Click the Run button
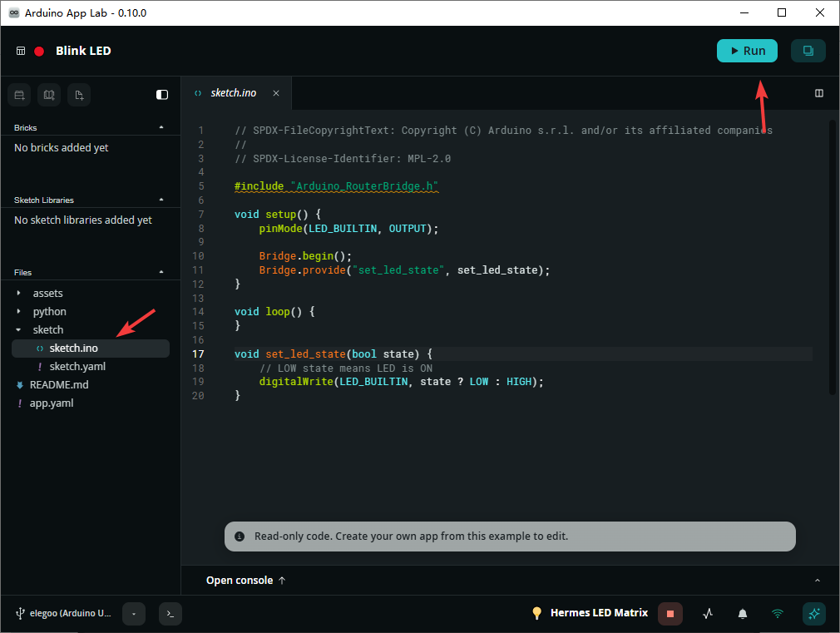Viewport: 840px width, 633px height. tap(747, 51)
